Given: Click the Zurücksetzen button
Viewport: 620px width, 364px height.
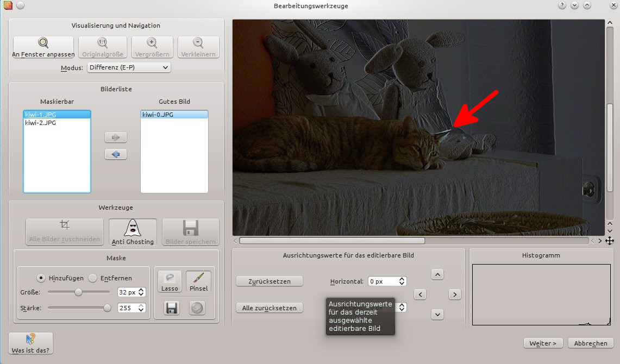Looking at the screenshot, I should click(270, 281).
